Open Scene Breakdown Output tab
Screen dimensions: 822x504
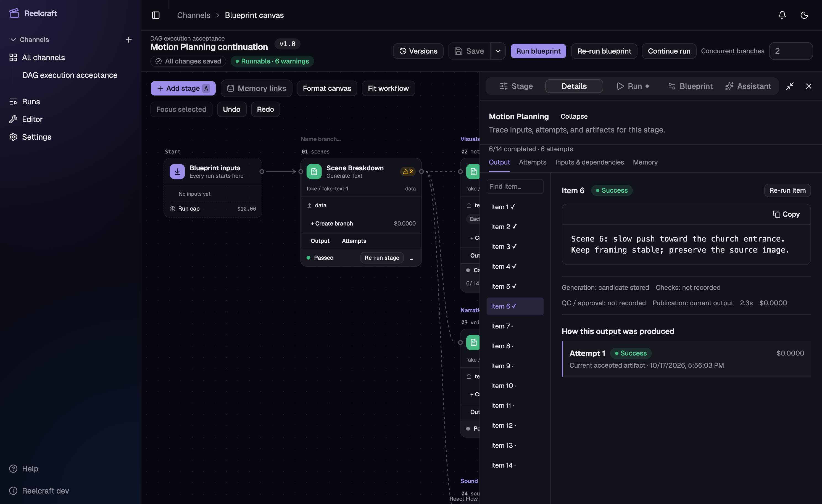point(320,241)
